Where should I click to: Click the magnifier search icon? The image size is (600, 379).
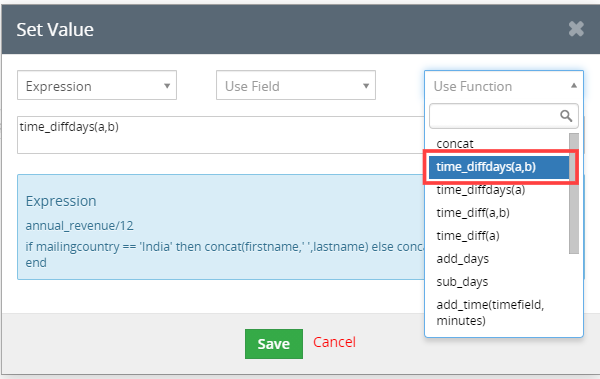pyautogui.click(x=566, y=116)
